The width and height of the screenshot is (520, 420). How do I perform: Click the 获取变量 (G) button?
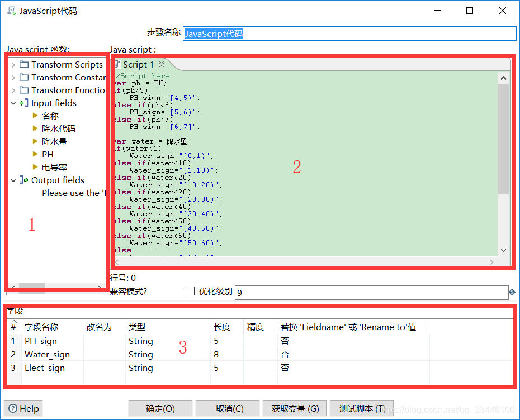coord(295,408)
